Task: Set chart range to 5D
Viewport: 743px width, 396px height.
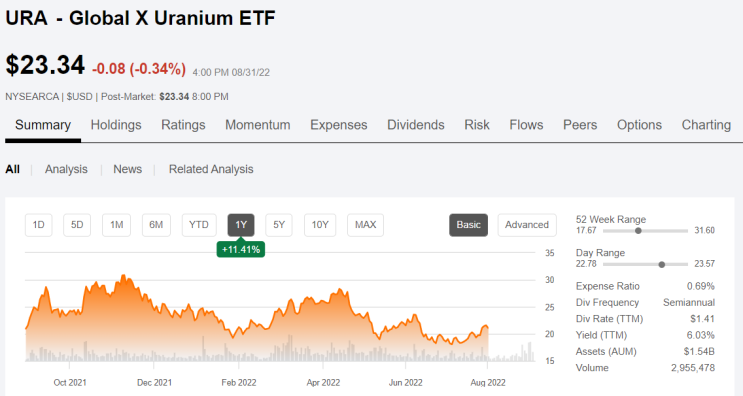Action: point(77,225)
